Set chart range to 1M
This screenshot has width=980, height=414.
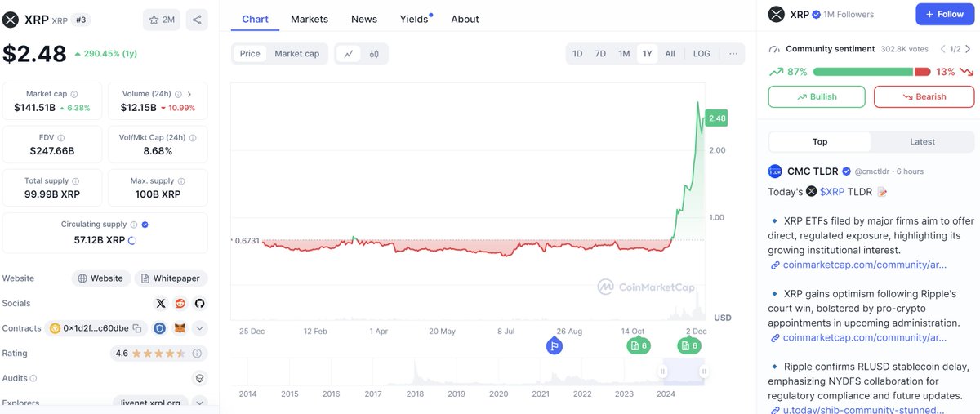tap(624, 54)
